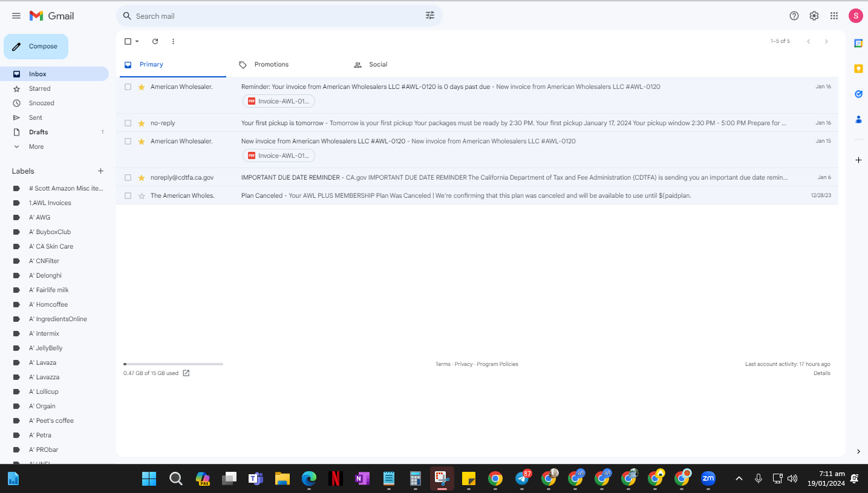868x493 pixels.
Task: Open the Inbox folder
Action: [54, 74]
